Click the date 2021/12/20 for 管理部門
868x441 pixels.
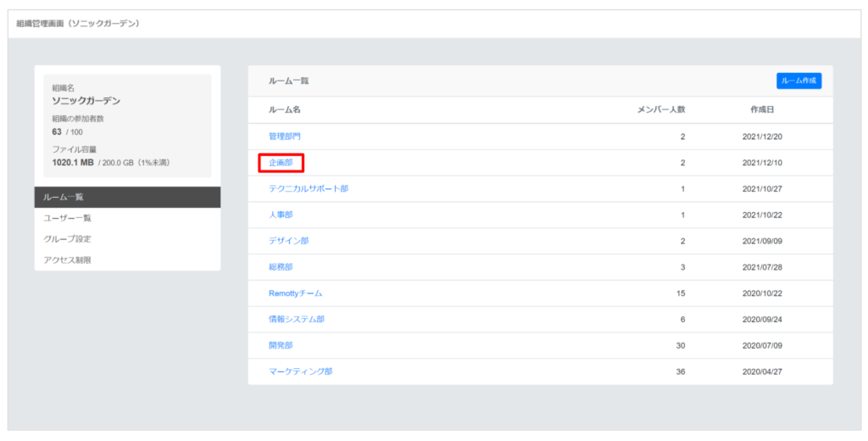[762, 137]
